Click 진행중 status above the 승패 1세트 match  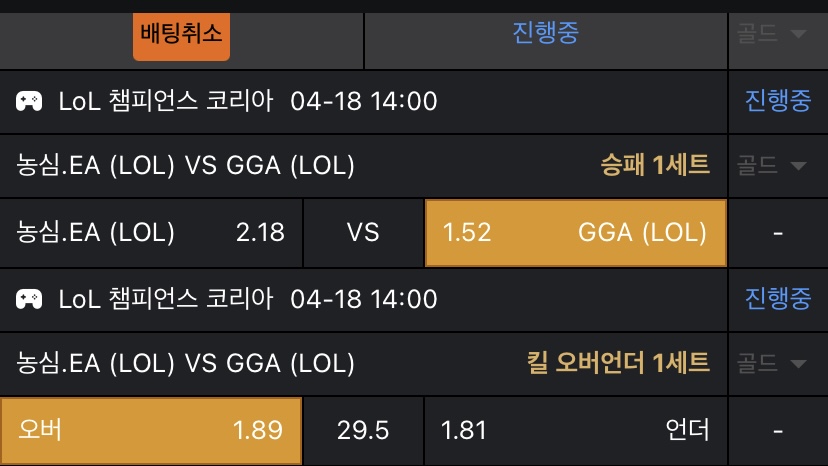(777, 101)
